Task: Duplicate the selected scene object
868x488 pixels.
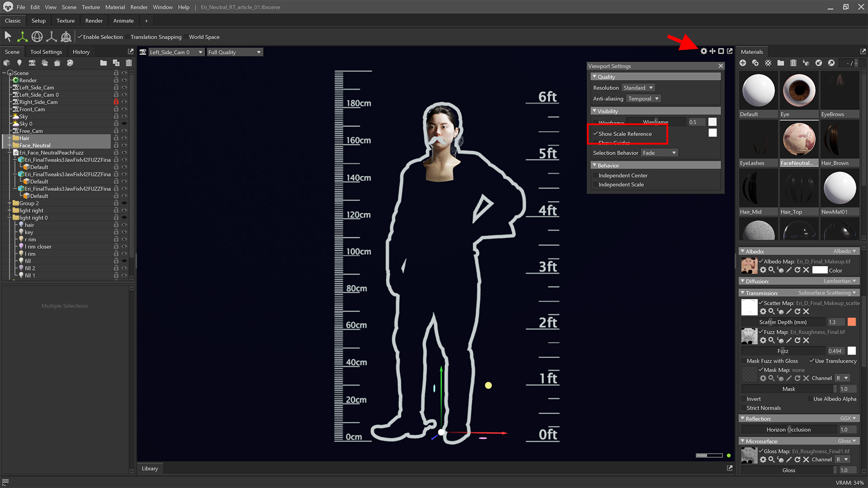Action: tap(116, 63)
